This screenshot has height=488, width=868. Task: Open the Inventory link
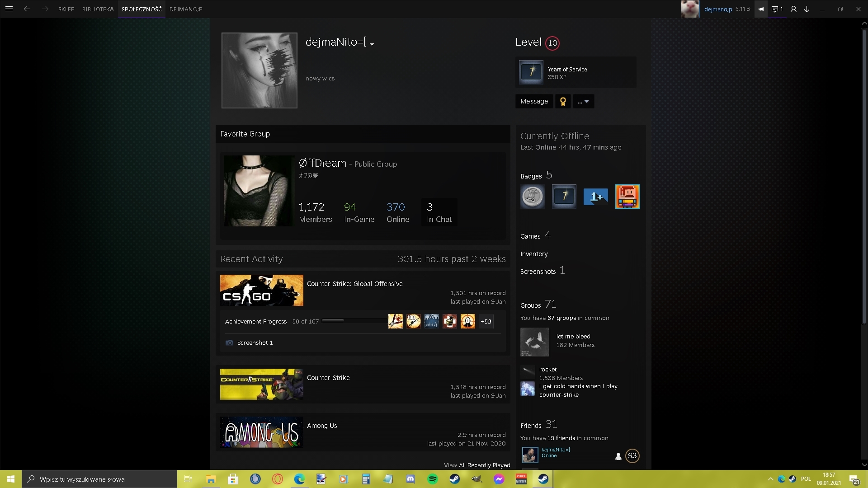coord(534,254)
